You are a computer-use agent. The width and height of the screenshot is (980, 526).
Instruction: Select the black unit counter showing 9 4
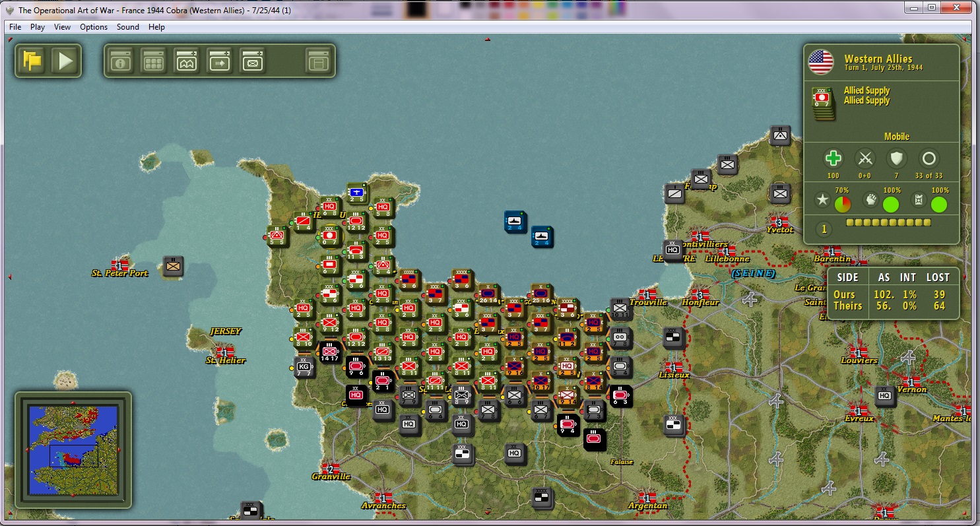(x=568, y=425)
